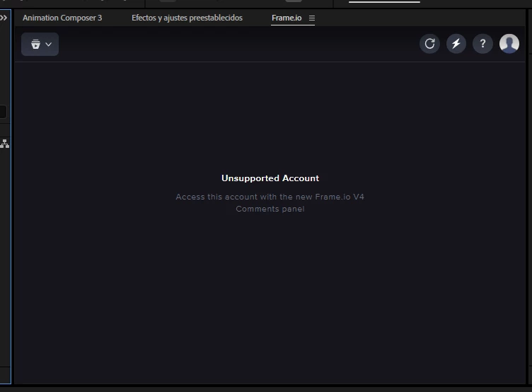Switch to Efectos y ajustes preestablecidos tab
This screenshot has height=392, width=532.
point(187,18)
